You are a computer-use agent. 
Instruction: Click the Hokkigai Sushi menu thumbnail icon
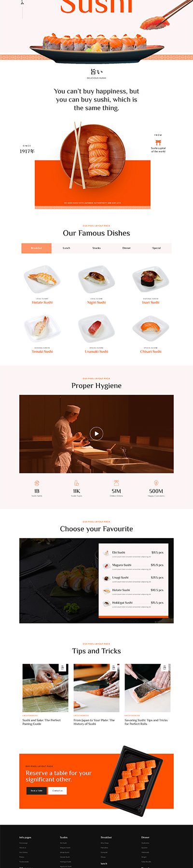pos(107,603)
